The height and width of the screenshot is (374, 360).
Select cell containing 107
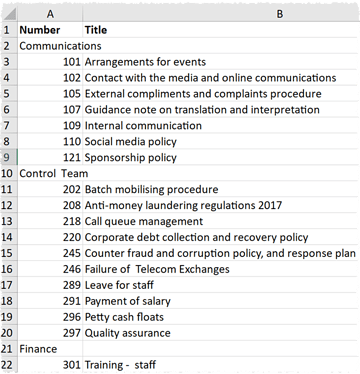(50, 110)
